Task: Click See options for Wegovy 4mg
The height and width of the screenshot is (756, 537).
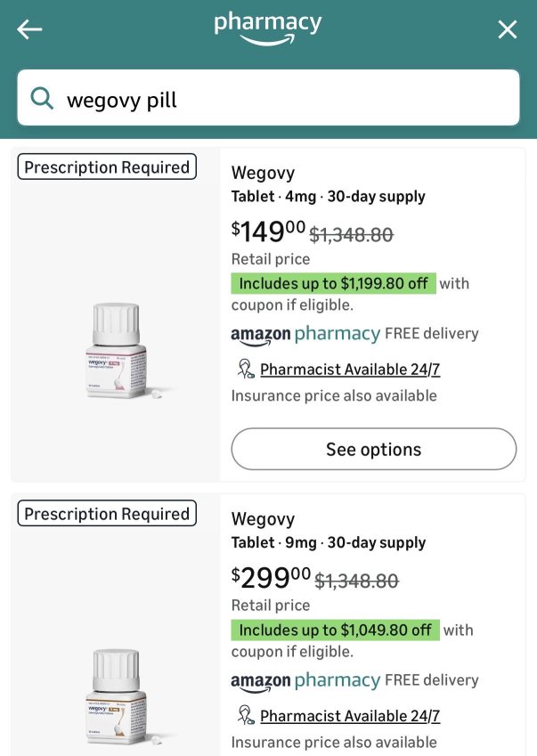Action: tap(374, 449)
